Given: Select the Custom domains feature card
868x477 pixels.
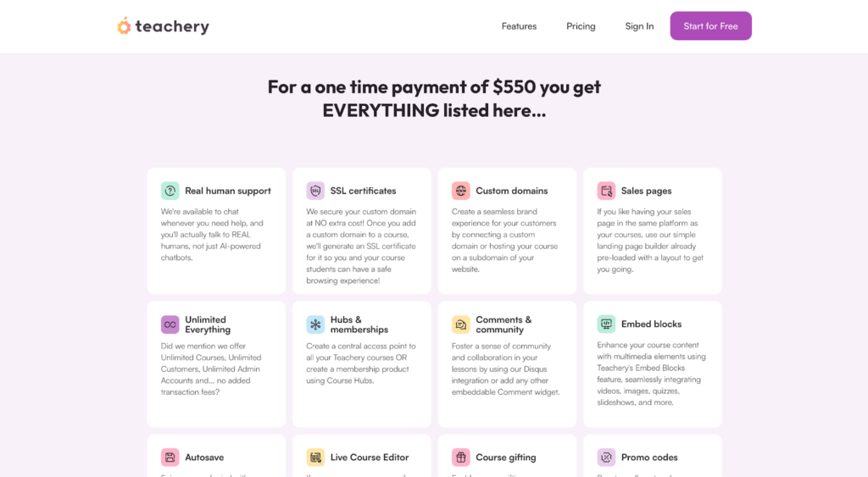Looking at the screenshot, I should [507, 230].
